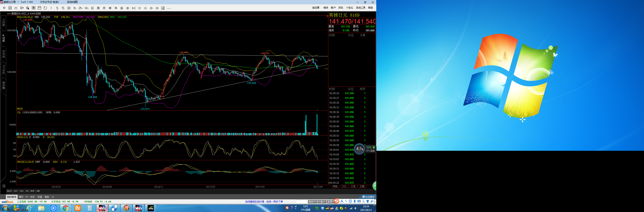Select the 30-minute period button
The width and height of the screenshot is (644, 212).
69,8
